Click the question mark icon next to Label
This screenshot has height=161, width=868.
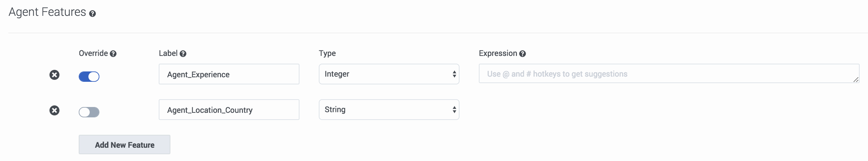183,54
